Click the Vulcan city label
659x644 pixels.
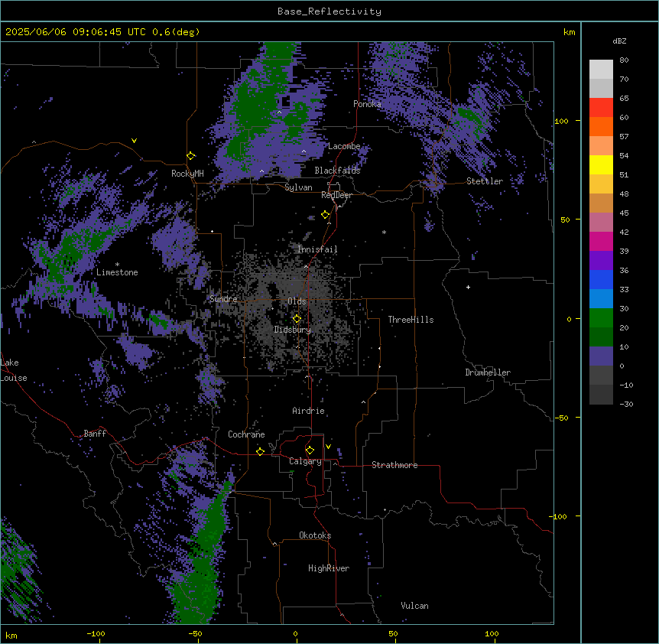point(415,606)
